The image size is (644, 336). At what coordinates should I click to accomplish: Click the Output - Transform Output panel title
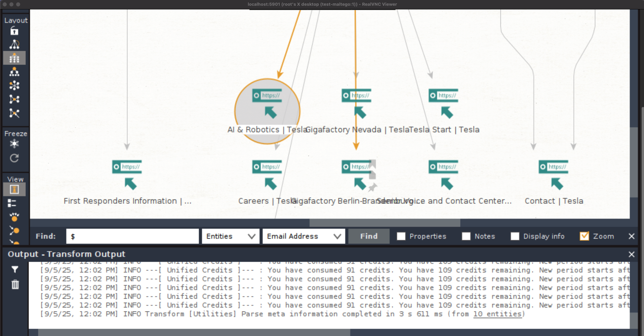(x=66, y=254)
